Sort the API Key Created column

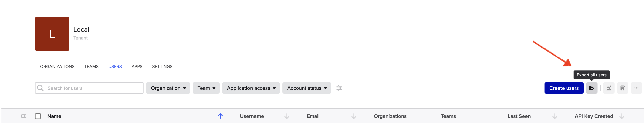point(622,116)
